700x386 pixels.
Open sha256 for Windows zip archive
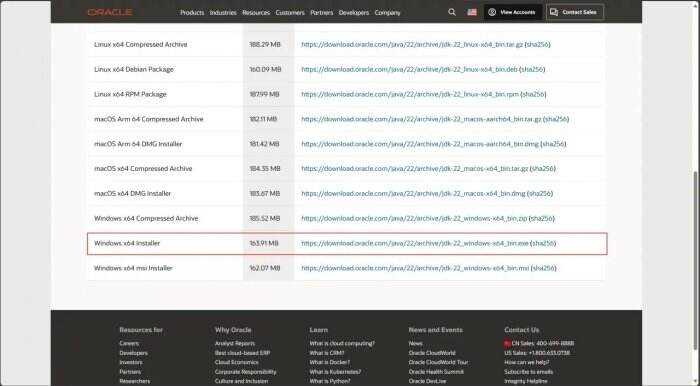point(542,219)
